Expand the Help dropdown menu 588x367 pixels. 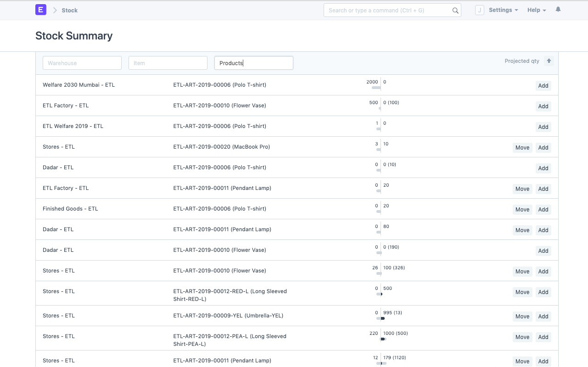click(536, 10)
